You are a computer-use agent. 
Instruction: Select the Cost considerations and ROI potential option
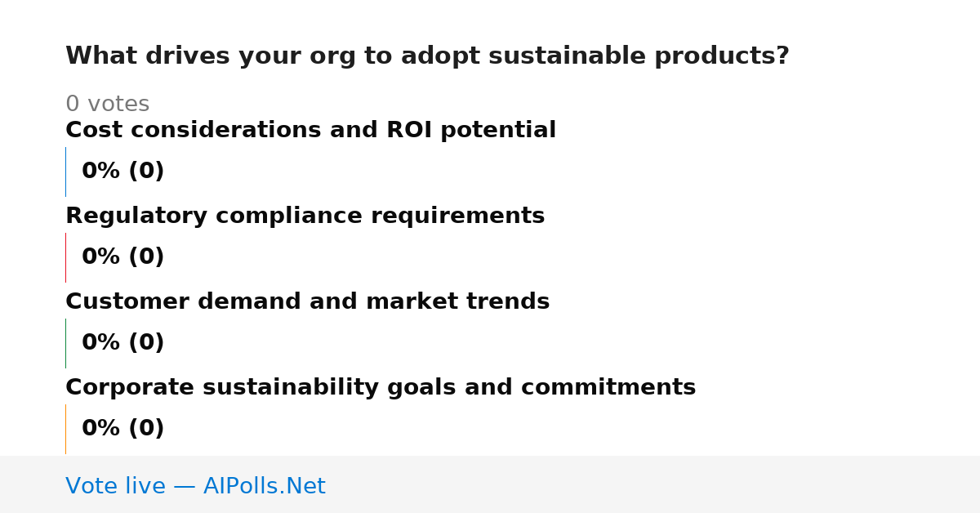(310, 131)
